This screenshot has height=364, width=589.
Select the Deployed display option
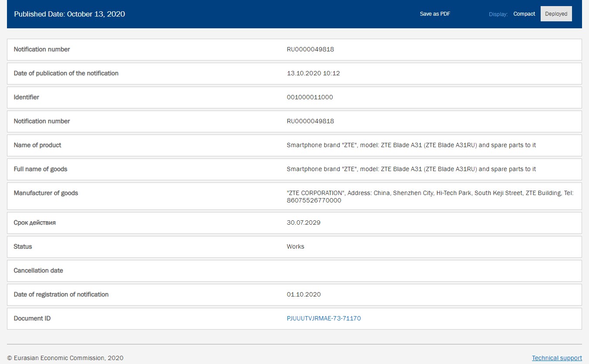(x=556, y=14)
